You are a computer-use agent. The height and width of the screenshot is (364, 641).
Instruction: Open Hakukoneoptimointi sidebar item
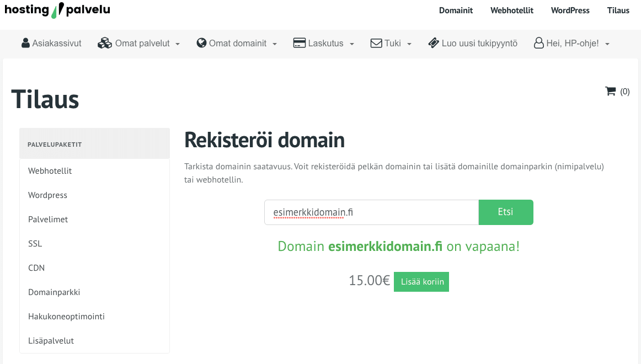point(66,317)
